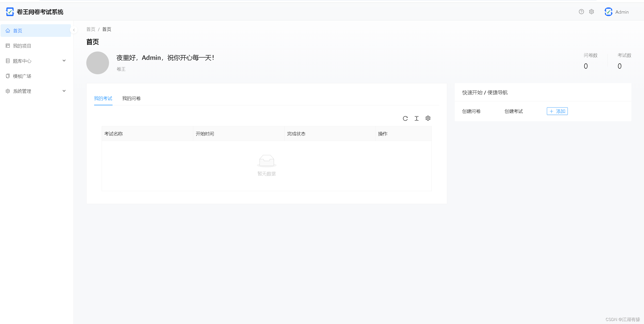
Task: Select the 我的考试 tab
Action: pos(103,98)
